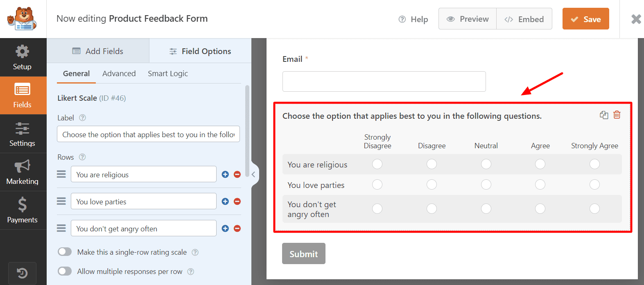Switch to the Add Fields tab
The width and height of the screenshot is (644, 285).
point(98,51)
